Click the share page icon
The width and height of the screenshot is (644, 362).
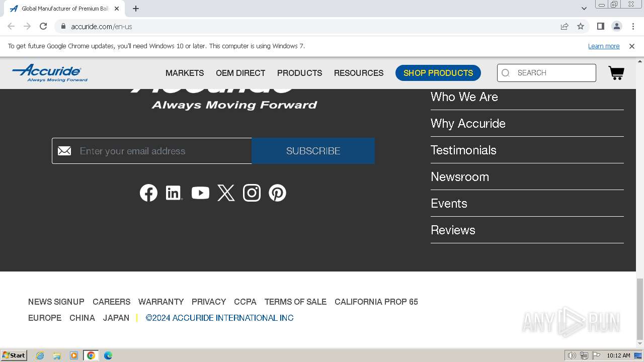click(565, 26)
